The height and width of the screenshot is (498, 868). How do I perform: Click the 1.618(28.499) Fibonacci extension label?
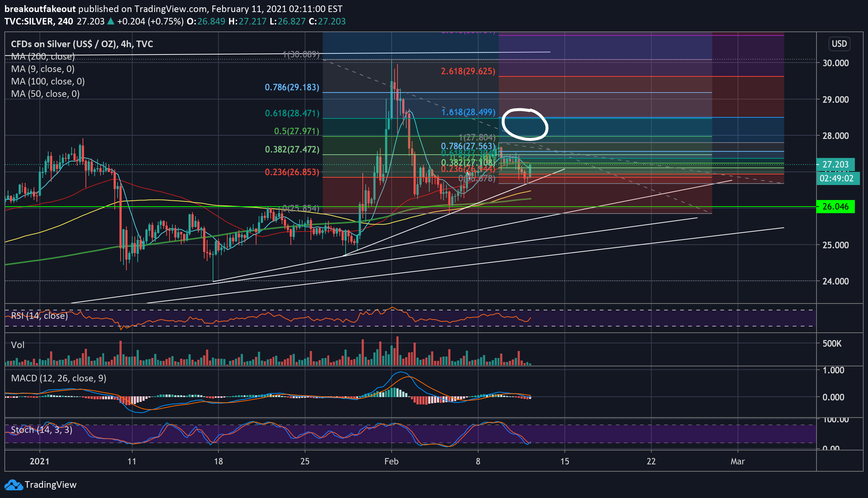pyautogui.click(x=468, y=112)
